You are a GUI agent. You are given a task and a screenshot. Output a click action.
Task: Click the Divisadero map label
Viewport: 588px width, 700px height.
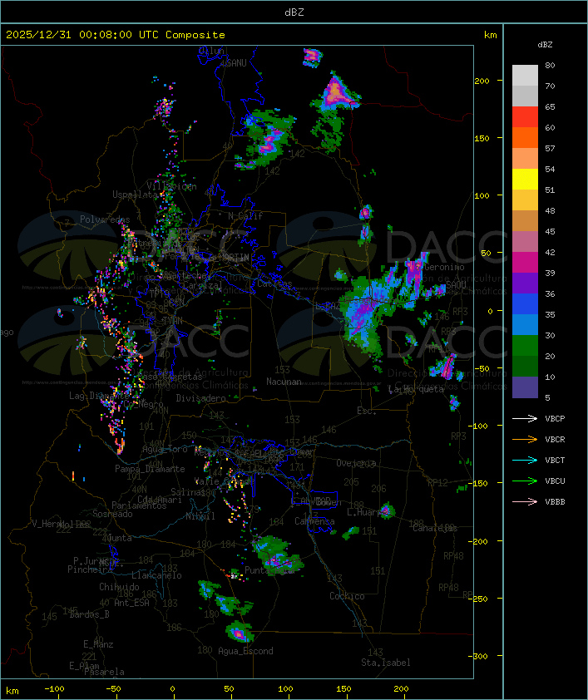pyautogui.click(x=200, y=397)
